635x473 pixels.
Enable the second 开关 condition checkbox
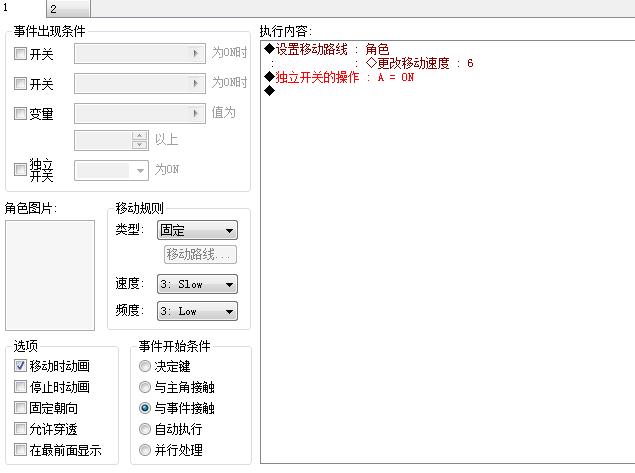click(x=20, y=83)
